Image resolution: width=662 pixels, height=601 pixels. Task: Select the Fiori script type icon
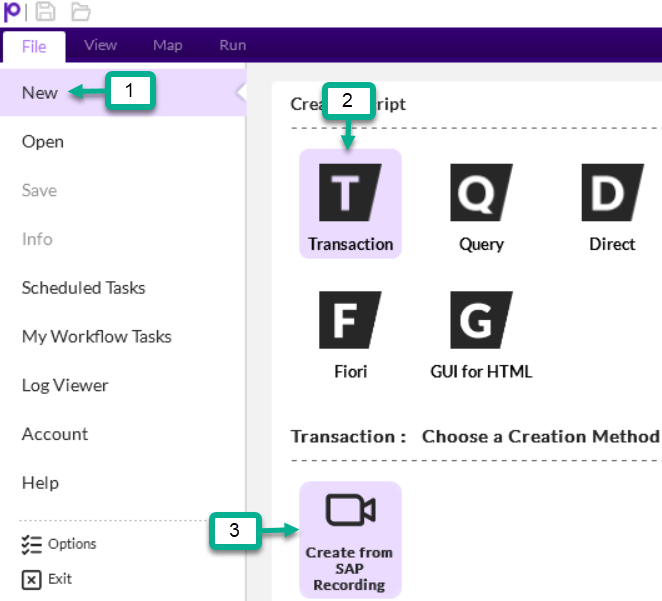(350, 320)
